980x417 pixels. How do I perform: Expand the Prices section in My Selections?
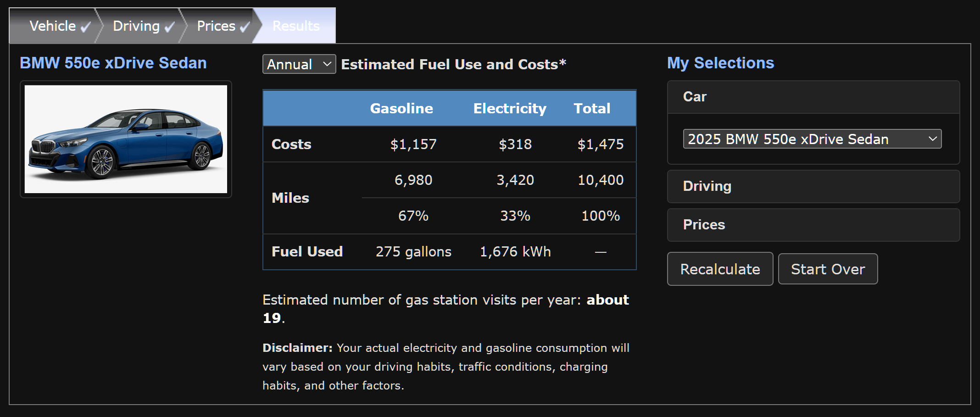pos(813,225)
